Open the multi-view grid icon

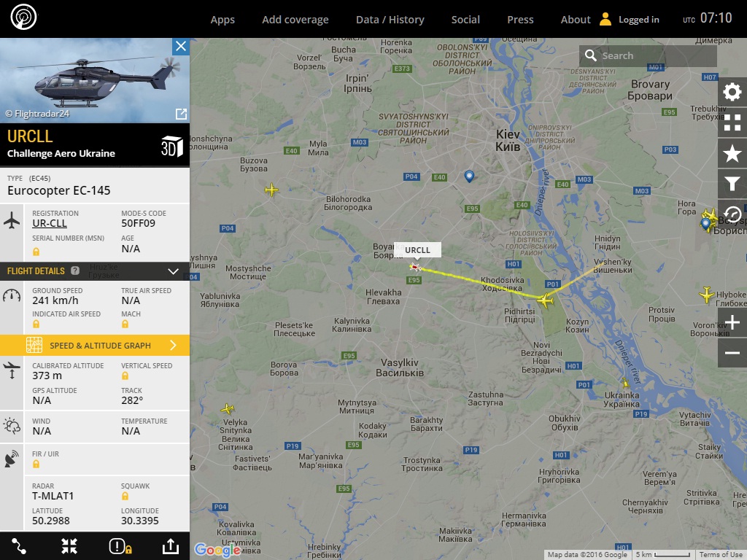(732, 122)
